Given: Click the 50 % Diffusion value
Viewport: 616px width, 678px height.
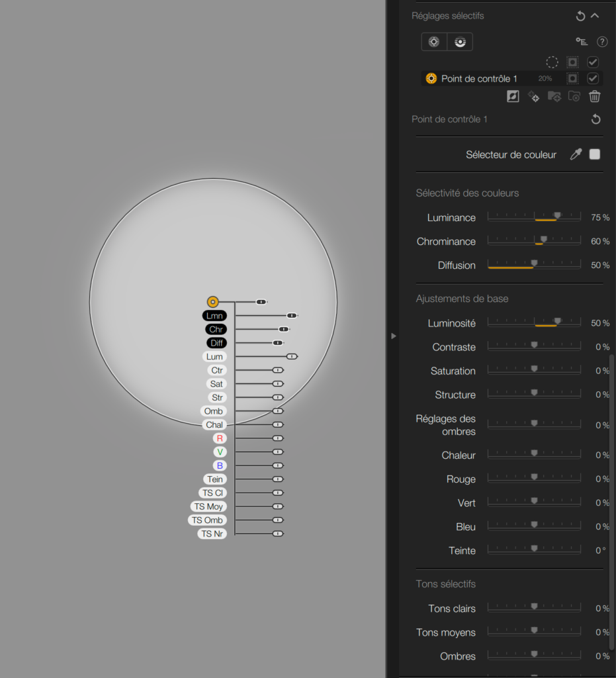Looking at the screenshot, I should [x=600, y=265].
